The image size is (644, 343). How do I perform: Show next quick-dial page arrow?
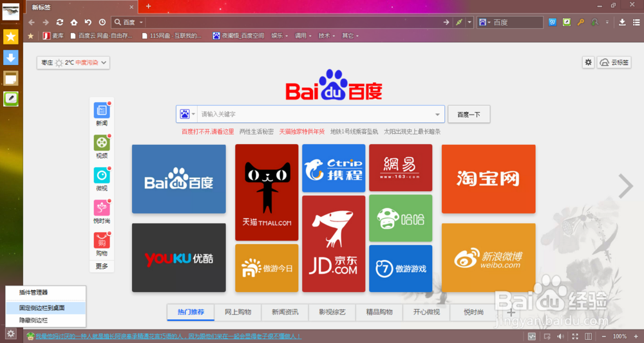click(626, 186)
